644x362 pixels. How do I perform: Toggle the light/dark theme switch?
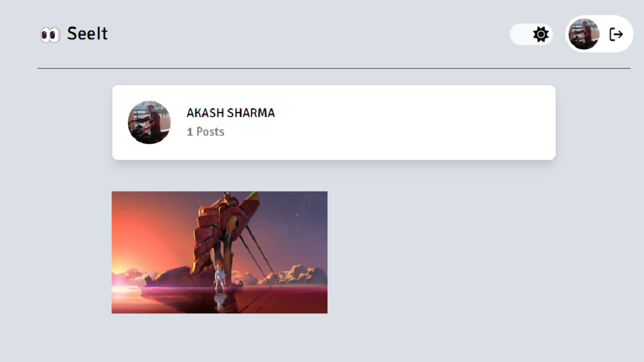[x=531, y=35]
